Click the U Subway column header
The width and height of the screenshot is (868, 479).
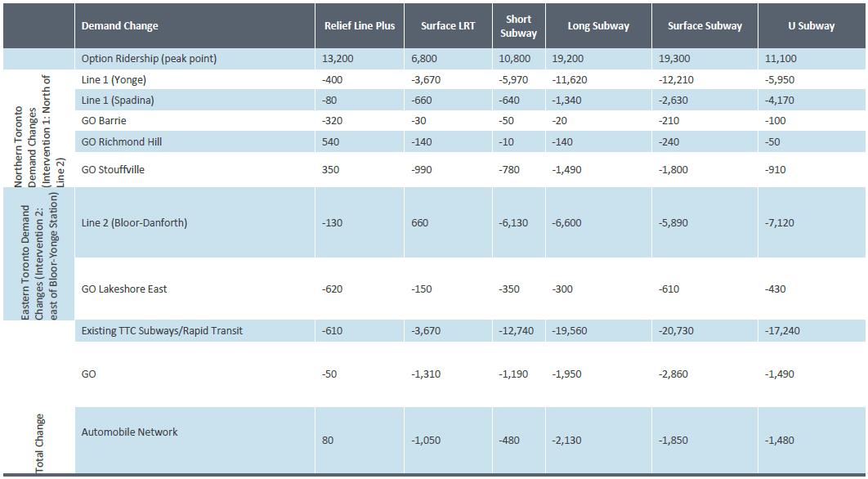click(x=811, y=26)
